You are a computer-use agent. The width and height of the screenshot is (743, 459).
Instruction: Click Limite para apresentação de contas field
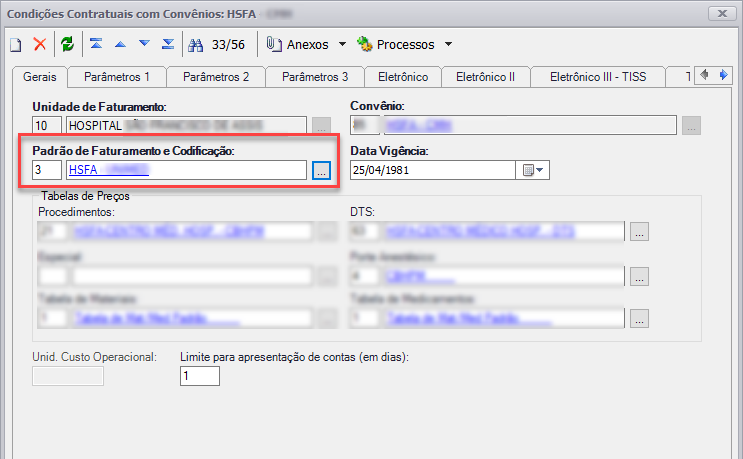(200, 376)
